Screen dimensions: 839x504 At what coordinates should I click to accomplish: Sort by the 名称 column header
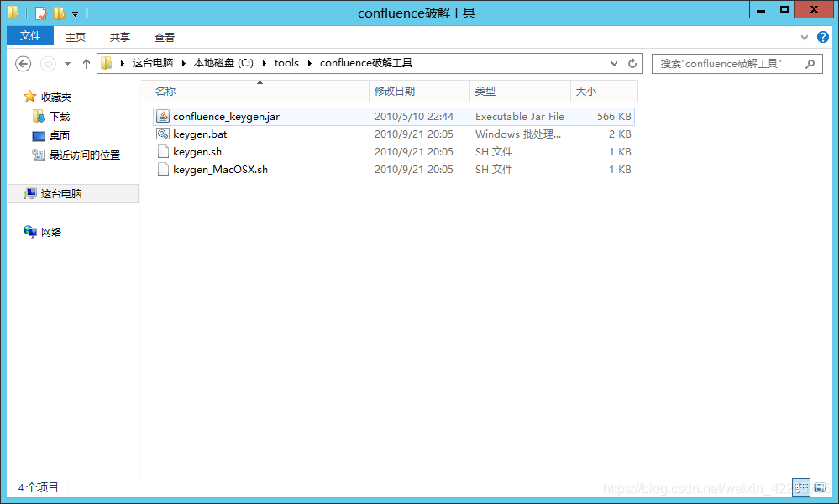(x=255, y=91)
